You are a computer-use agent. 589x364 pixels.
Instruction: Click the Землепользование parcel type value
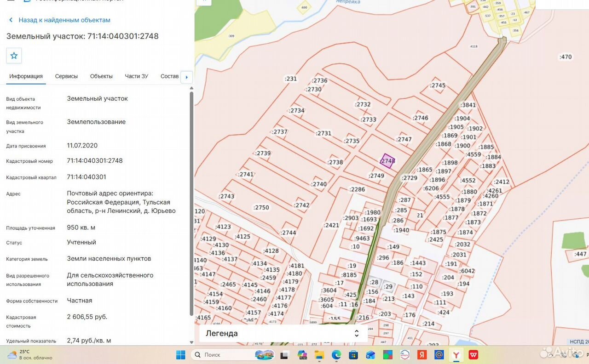tap(96, 122)
